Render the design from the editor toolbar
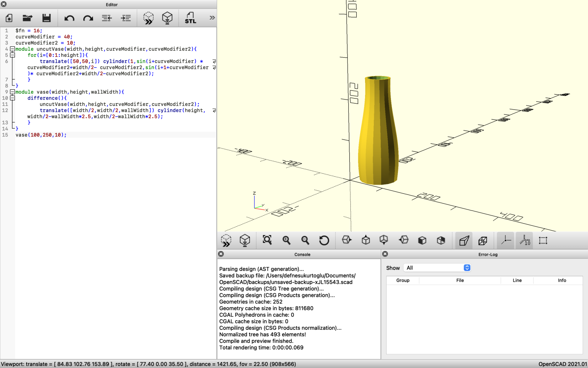The height and width of the screenshot is (368, 588). point(167,18)
